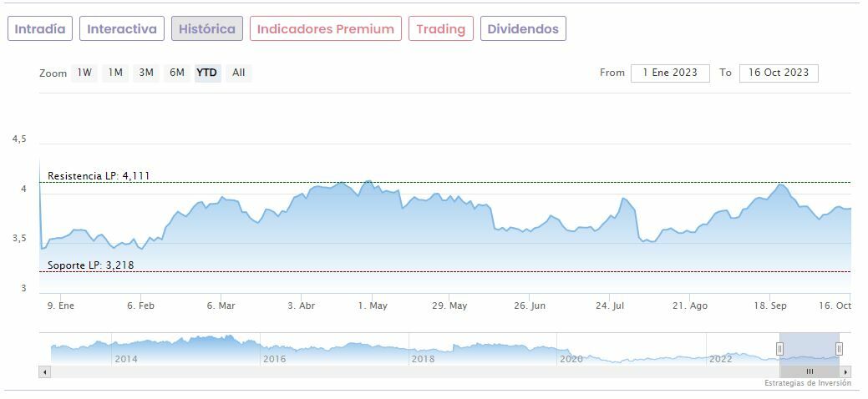Select the YTD zoom button

pyautogui.click(x=207, y=73)
